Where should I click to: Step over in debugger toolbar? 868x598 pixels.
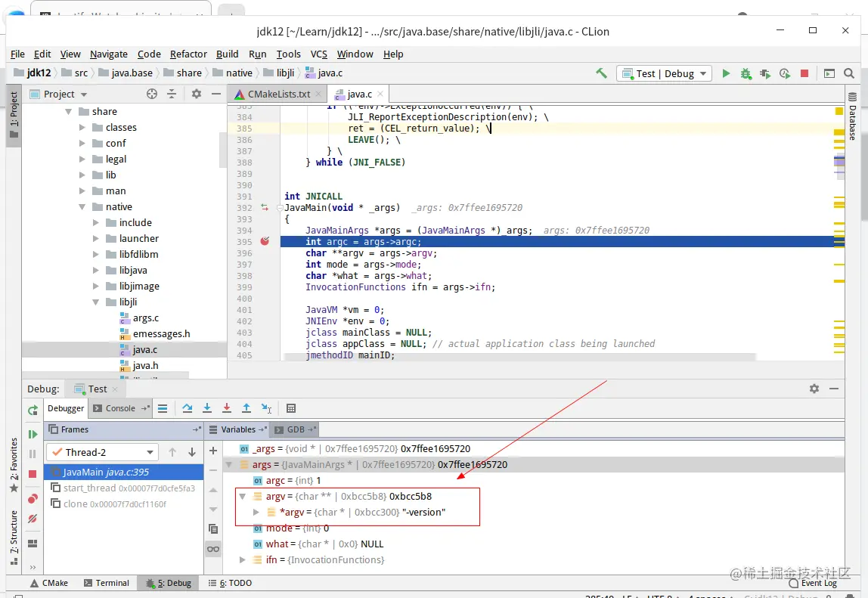[x=187, y=408]
